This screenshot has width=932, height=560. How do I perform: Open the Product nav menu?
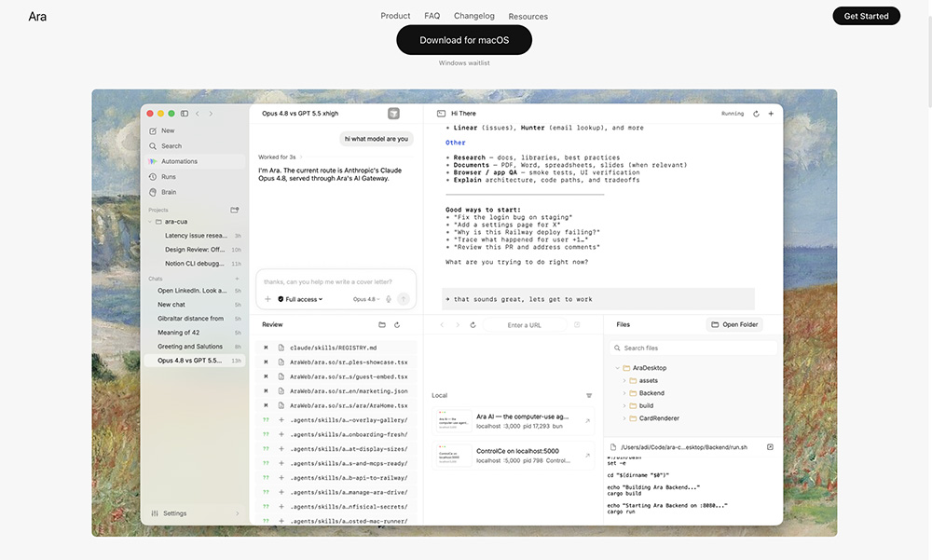click(x=395, y=16)
